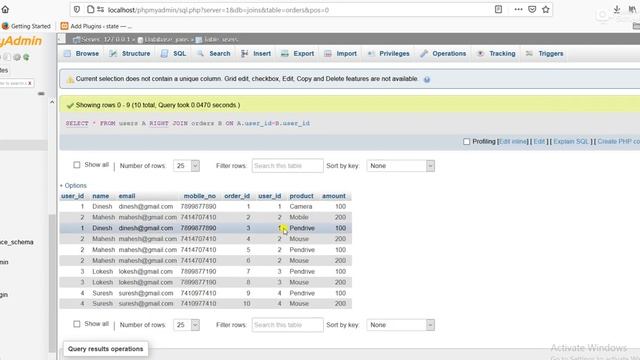
Task: Toggle reader view icon in address bar
Action: point(498,9)
